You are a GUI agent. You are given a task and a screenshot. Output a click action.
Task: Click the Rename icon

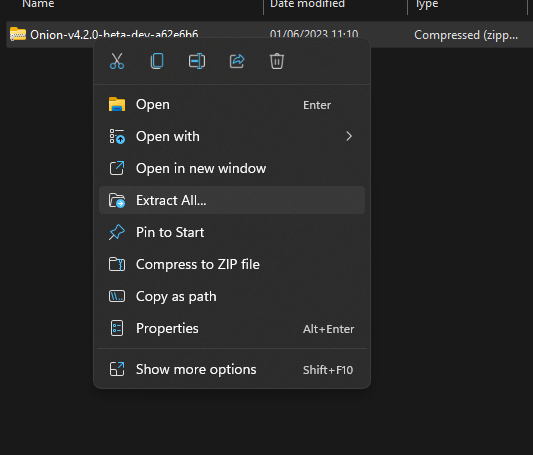point(197,61)
